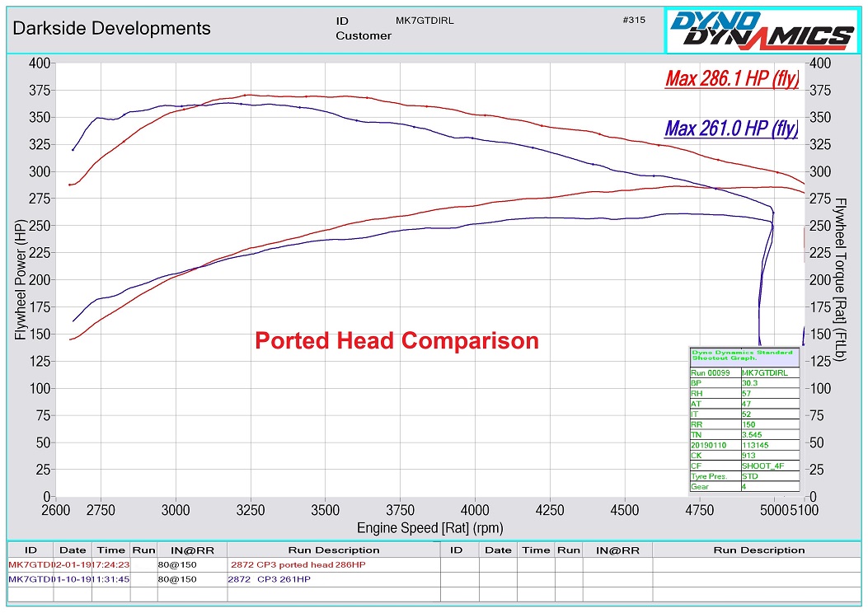Viewport: 868px width, 613px height.
Task: Click the 4250 rpm axis tick label
Action: point(550,510)
